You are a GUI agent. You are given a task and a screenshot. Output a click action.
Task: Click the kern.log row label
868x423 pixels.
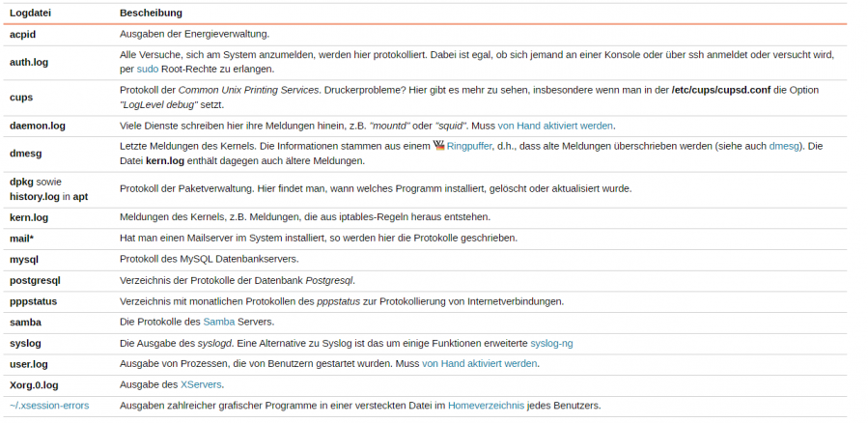pos(29,217)
